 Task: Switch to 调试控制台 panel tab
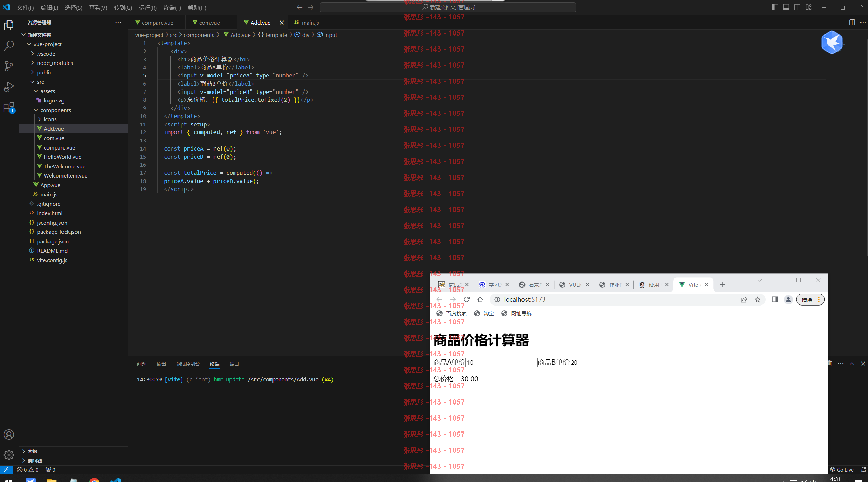click(x=188, y=364)
